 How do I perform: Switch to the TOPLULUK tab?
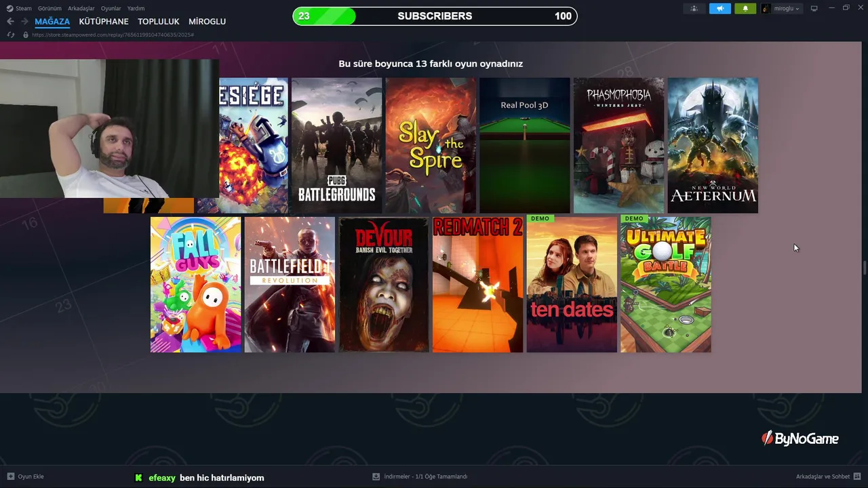(159, 22)
